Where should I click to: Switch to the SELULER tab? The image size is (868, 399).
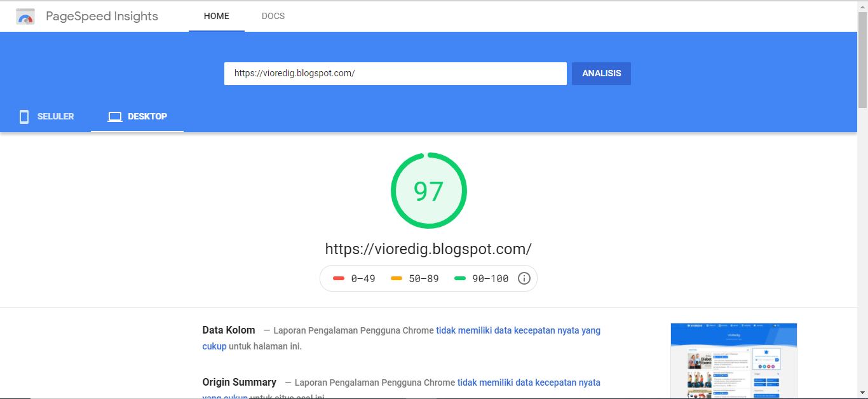pyautogui.click(x=46, y=116)
